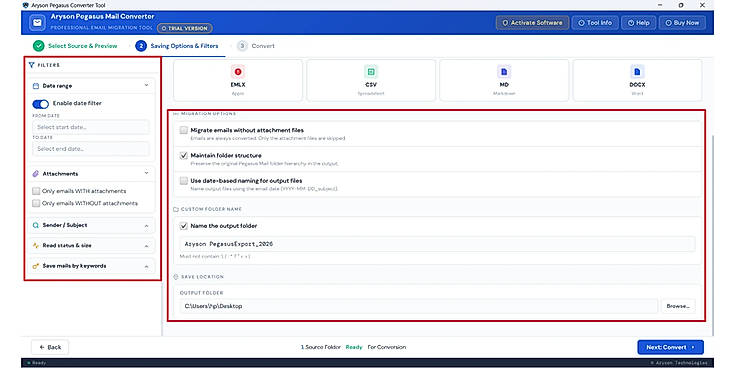This screenshot has height=368, width=736.
Task: Check Only emails WITHOUT attachments
Action: [36, 203]
